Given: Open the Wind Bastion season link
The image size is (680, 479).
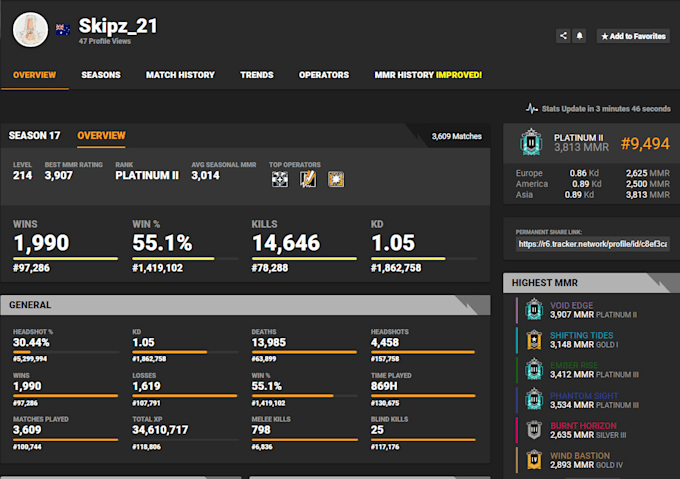Looking at the screenshot, I should pyautogui.click(x=580, y=456).
